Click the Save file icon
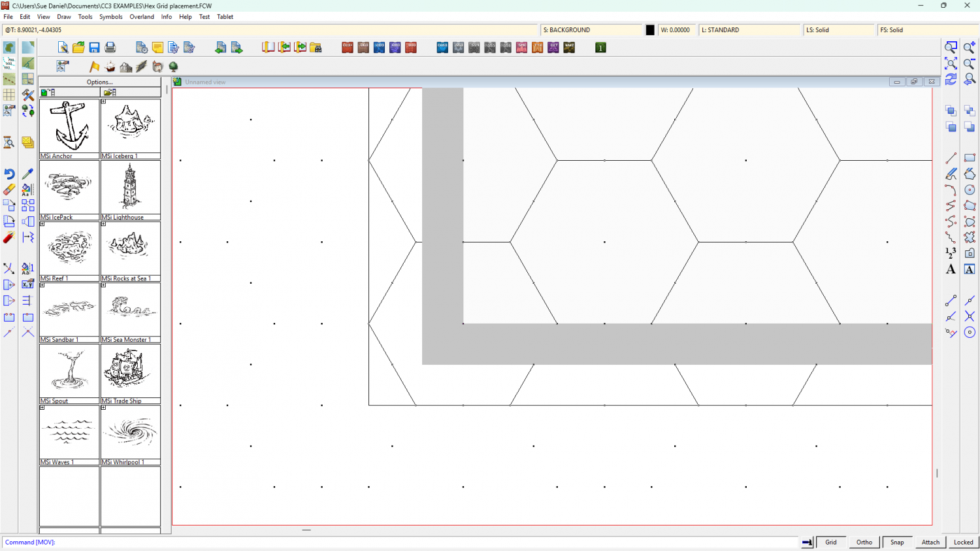The height and width of the screenshot is (551, 980). [94, 48]
